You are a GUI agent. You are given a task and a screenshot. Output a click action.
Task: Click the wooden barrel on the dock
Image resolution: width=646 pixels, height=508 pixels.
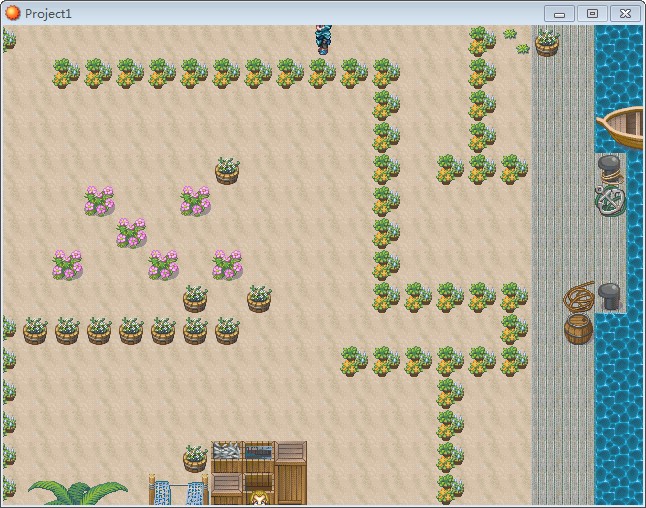(578, 329)
